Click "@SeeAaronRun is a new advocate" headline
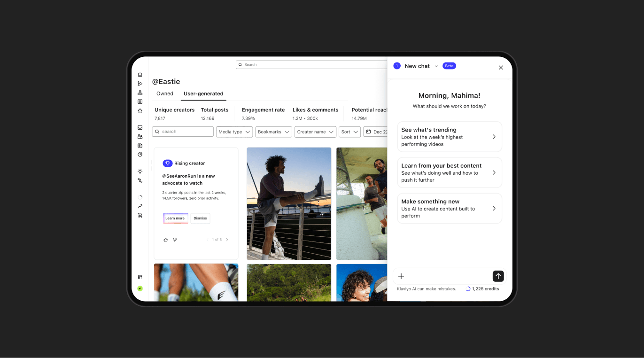This screenshot has width=644, height=358. [188, 179]
